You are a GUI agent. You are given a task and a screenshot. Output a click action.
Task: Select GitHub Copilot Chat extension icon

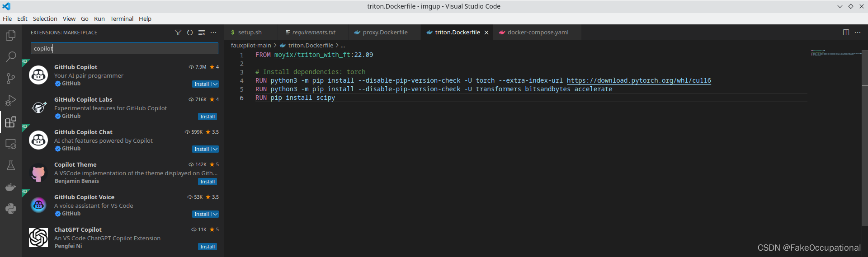[38, 140]
